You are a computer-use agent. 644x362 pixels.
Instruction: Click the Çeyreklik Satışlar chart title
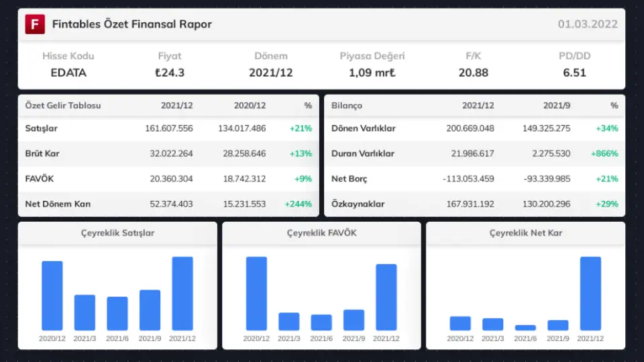click(x=117, y=233)
